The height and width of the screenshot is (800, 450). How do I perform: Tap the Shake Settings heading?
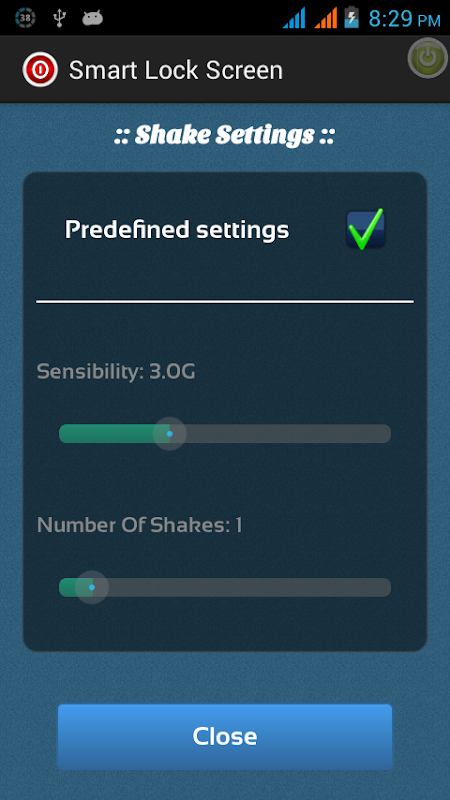224,135
